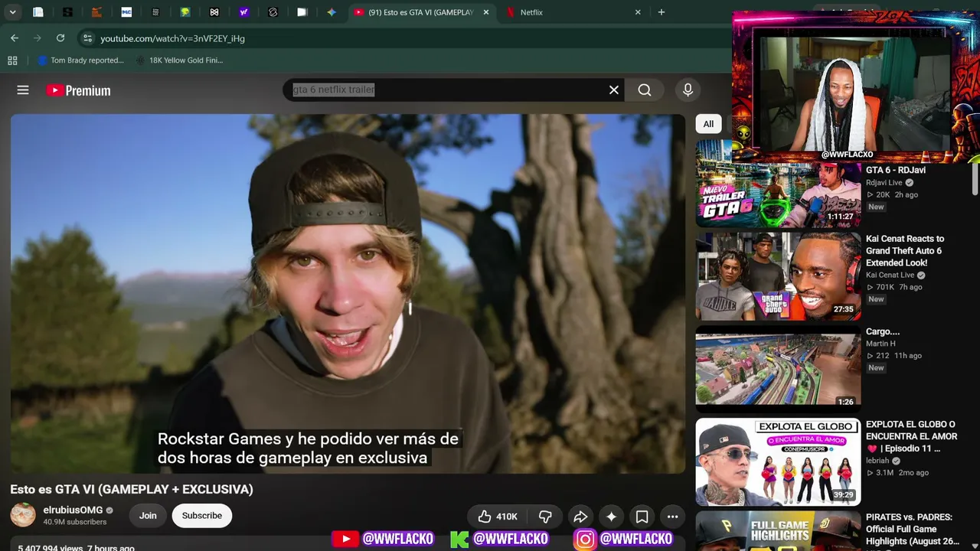Click the 40.9M subscribers count
This screenshot has height=551, width=980.
tap(75, 522)
